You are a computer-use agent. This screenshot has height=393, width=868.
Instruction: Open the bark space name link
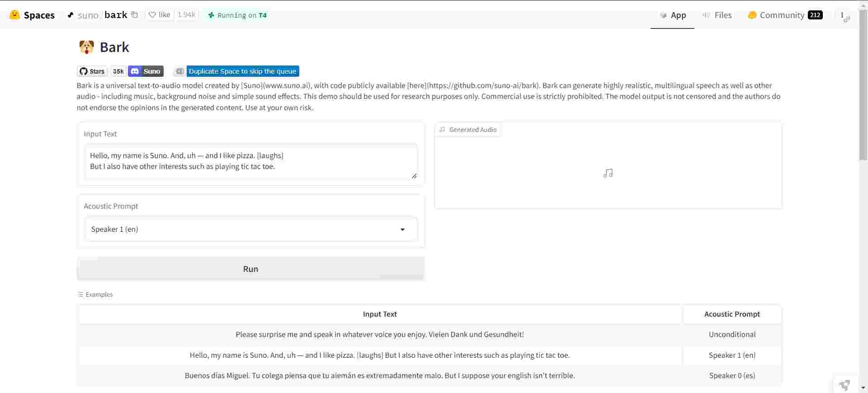coord(116,15)
